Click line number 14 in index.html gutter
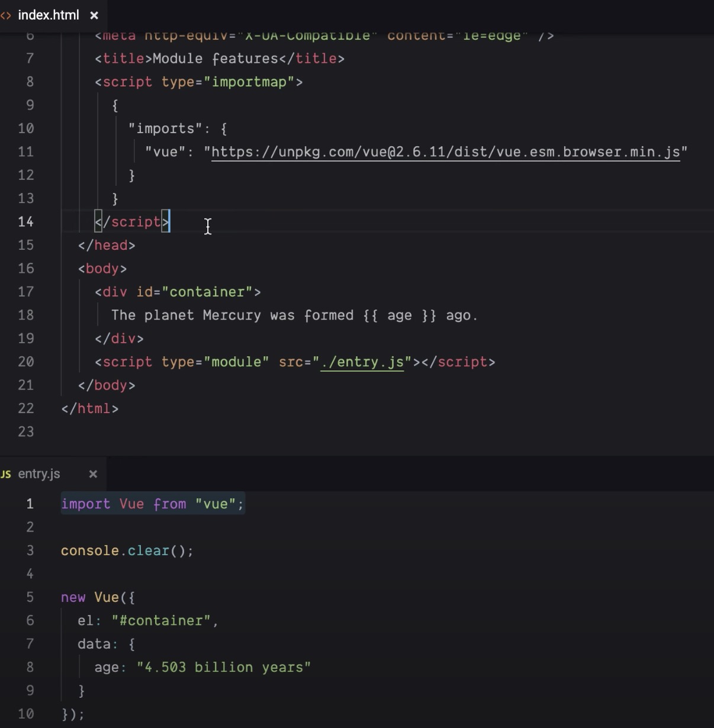The width and height of the screenshot is (714, 728). [x=26, y=222]
